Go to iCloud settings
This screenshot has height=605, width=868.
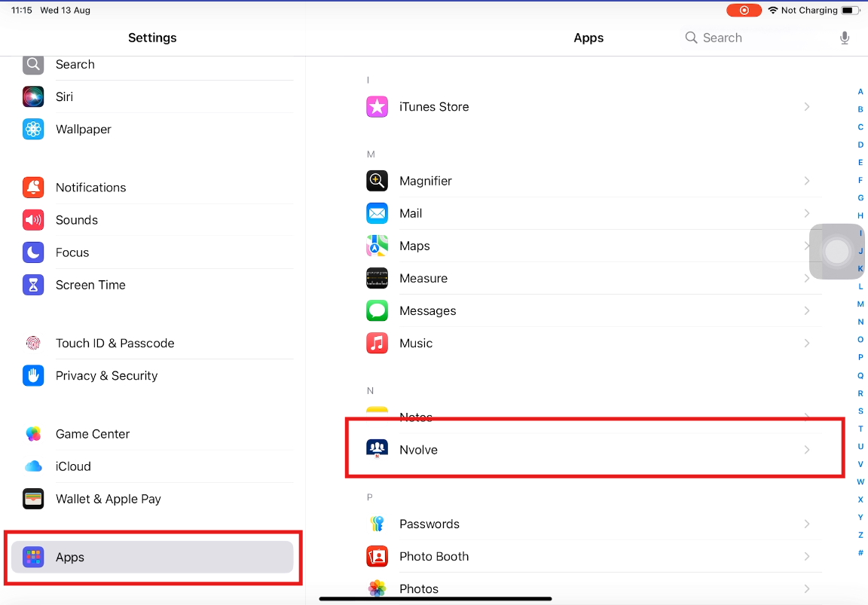point(73,466)
